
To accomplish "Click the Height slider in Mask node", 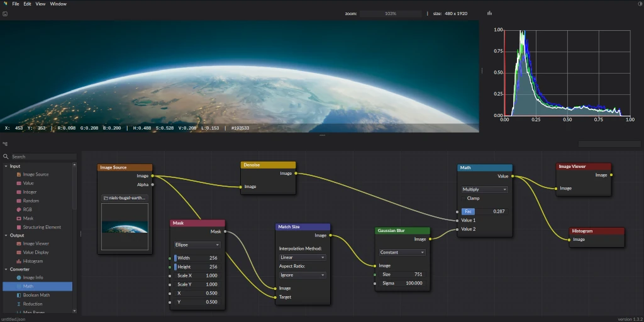I will (197, 267).
